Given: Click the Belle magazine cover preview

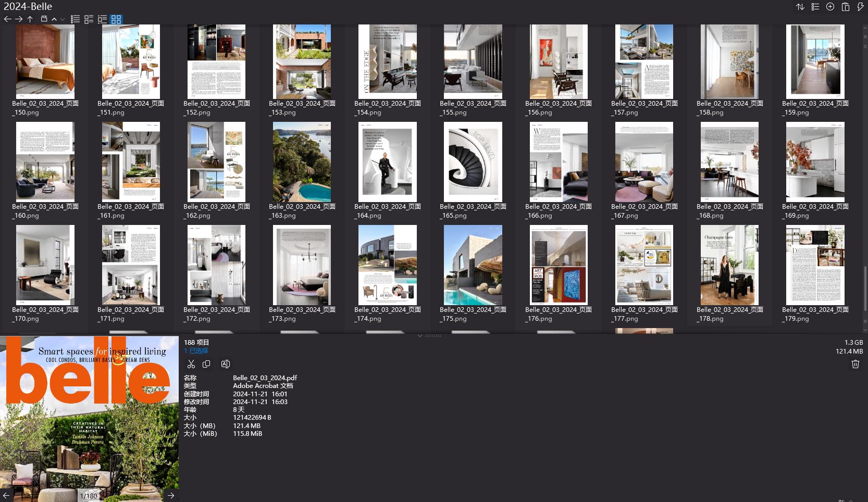Looking at the screenshot, I should [x=89, y=419].
